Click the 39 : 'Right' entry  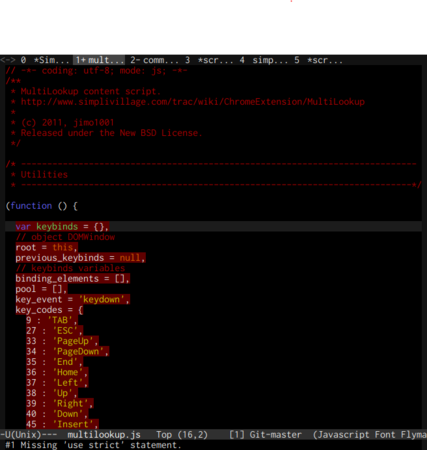[x=60, y=403]
